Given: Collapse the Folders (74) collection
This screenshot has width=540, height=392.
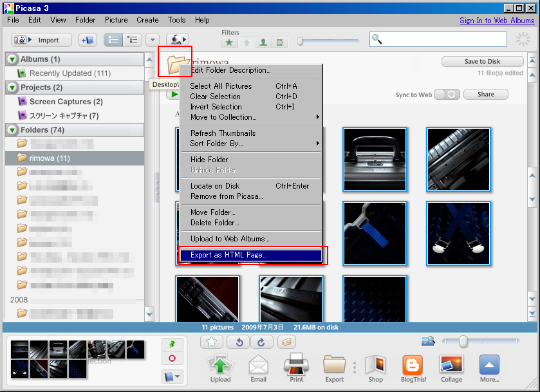Looking at the screenshot, I should 12,130.
